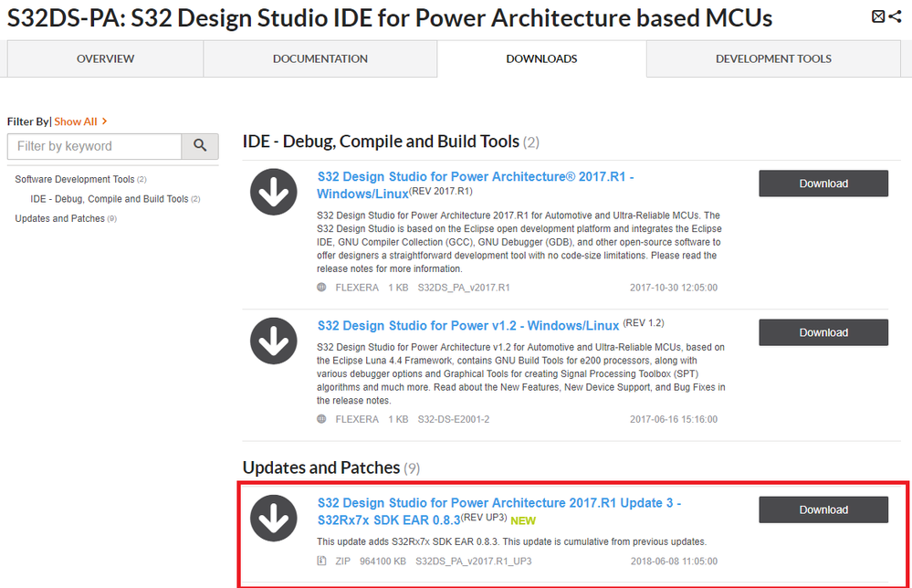
Task: Click download arrow icon for Update 3
Action: [273, 519]
